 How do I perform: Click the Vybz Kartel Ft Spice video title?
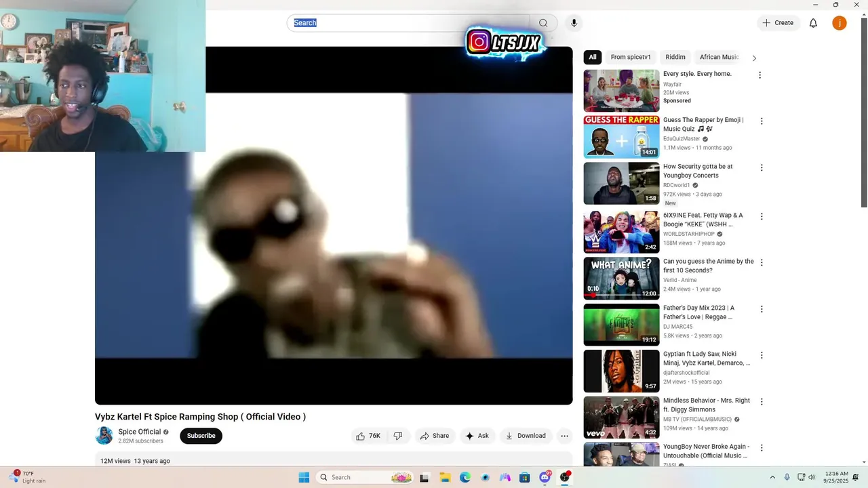click(x=200, y=417)
